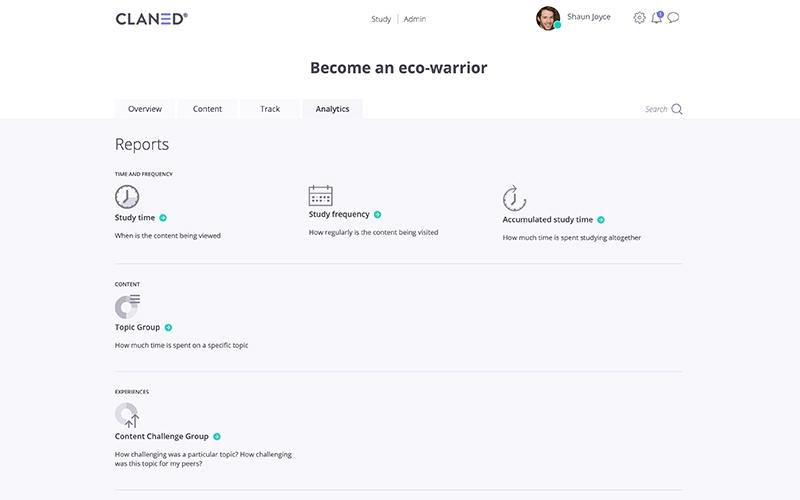
Task: View notifications bell icon
Action: [x=657, y=17]
